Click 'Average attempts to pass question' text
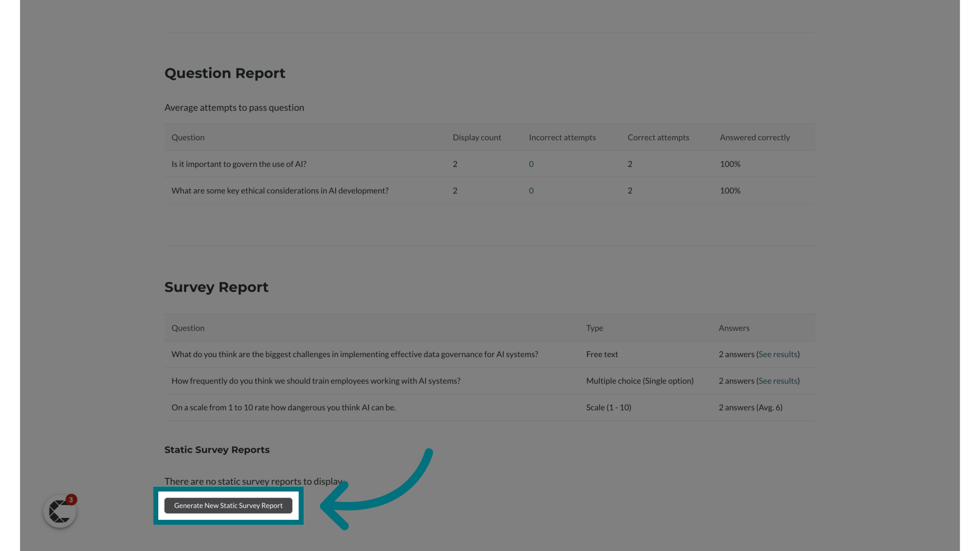The width and height of the screenshot is (980, 551). tap(234, 108)
